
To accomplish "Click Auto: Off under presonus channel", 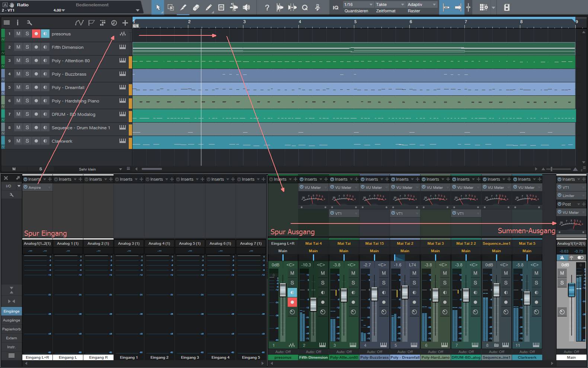I will [283, 352].
